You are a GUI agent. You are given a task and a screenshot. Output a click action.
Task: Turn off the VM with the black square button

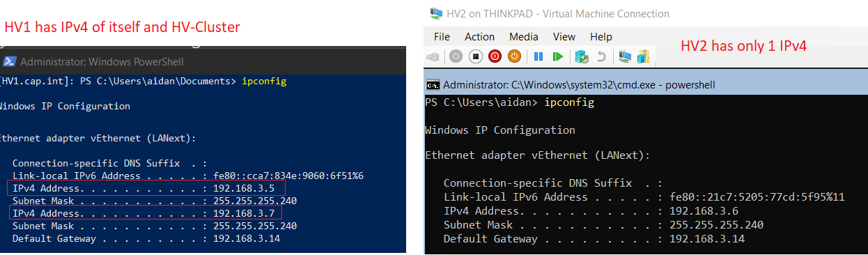tap(476, 56)
